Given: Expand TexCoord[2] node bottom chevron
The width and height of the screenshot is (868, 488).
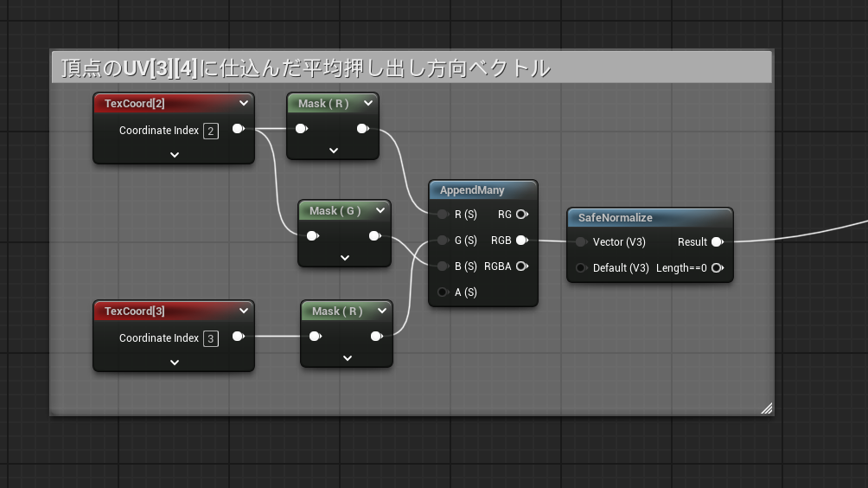Looking at the screenshot, I should [175, 155].
